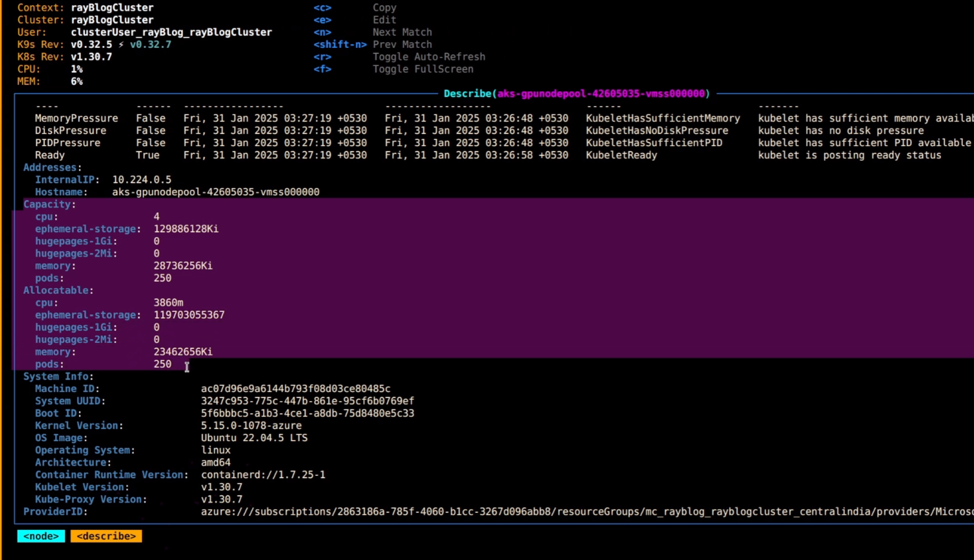Click the lightning bolt update icon
The image size is (974, 560).
coord(121,45)
